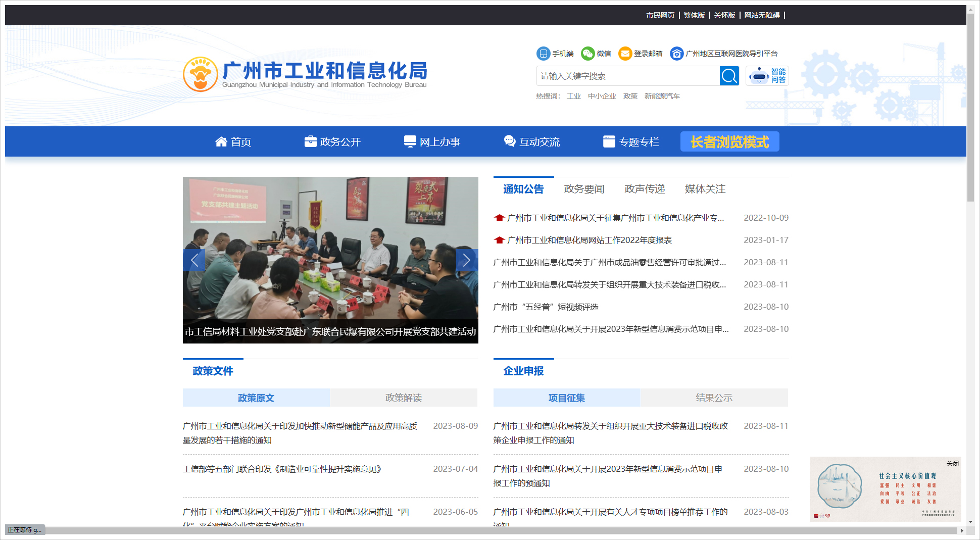The image size is (980, 540).
Task: Click the internet hospital guide platform icon
Action: [676, 54]
